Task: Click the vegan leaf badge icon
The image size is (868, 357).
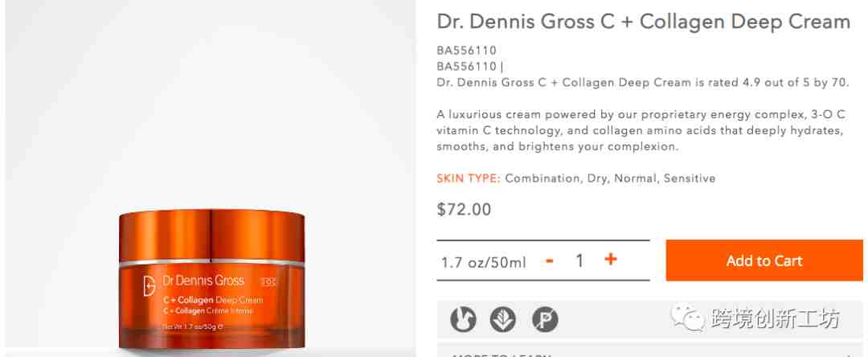Action: coord(502,319)
